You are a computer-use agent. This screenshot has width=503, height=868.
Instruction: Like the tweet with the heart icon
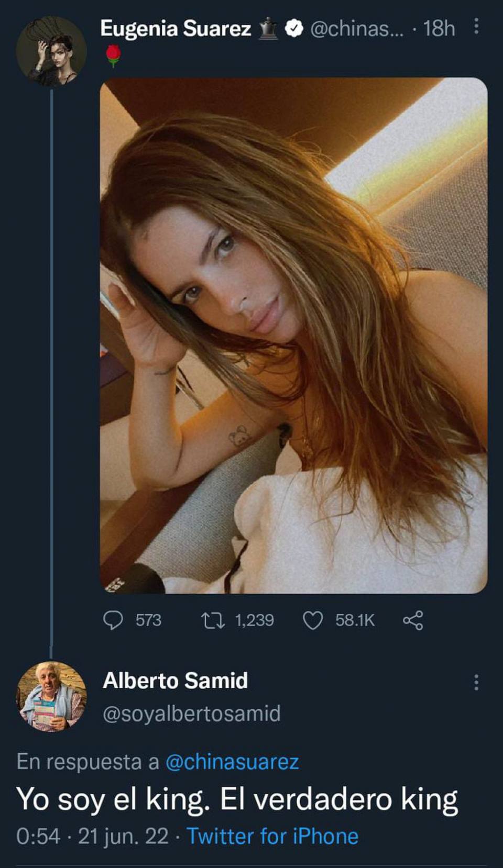313,620
